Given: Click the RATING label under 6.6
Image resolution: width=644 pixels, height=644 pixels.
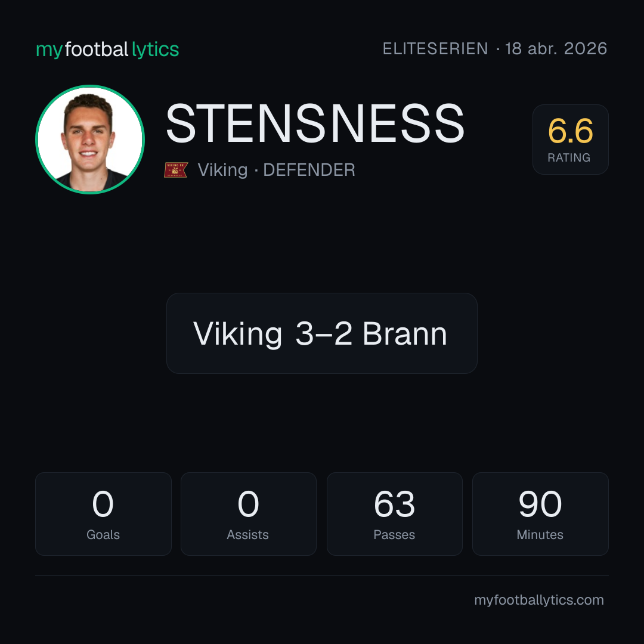Looking at the screenshot, I should (569, 157).
